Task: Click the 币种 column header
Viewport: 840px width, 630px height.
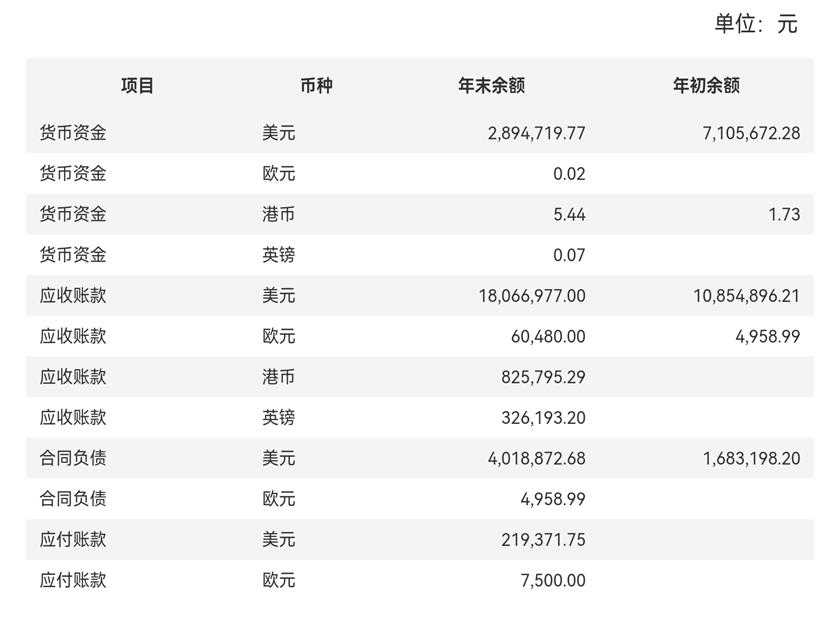Action: pyautogui.click(x=316, y=86)
